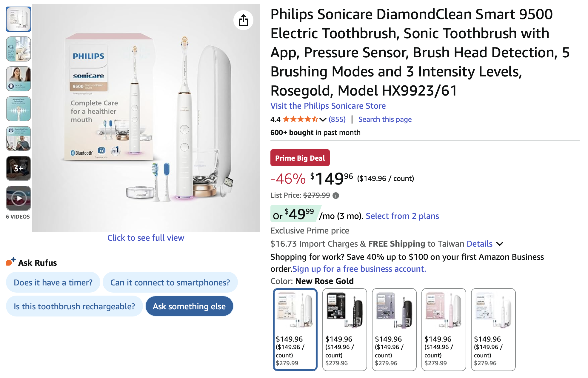Click the share icon on product image
588x378 pixels.
pos(243,20)
